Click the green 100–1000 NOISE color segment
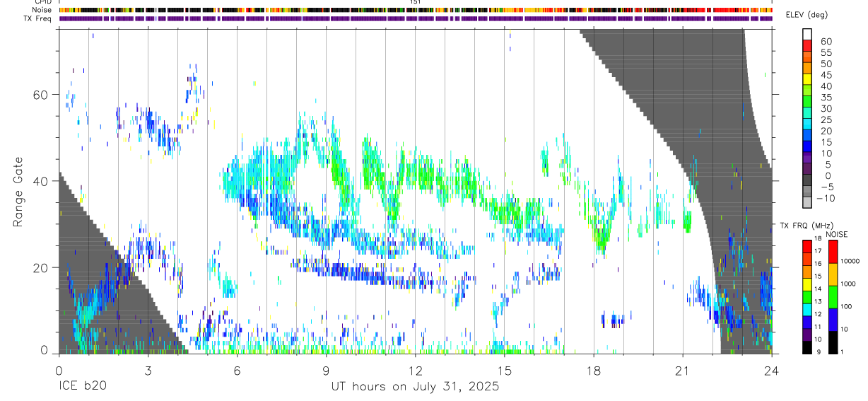This screenshot has height=401, width=868. (x=833, y=296)
